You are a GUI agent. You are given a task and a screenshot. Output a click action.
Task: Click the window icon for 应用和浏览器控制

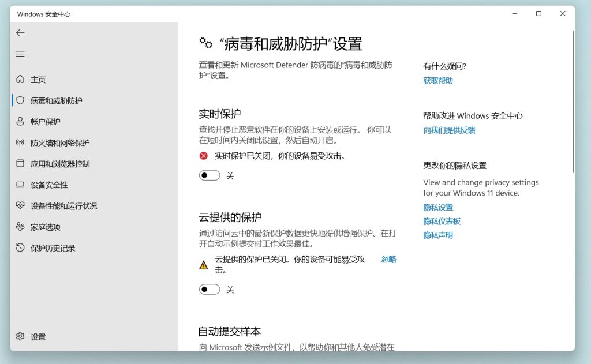tap(20, 163)
